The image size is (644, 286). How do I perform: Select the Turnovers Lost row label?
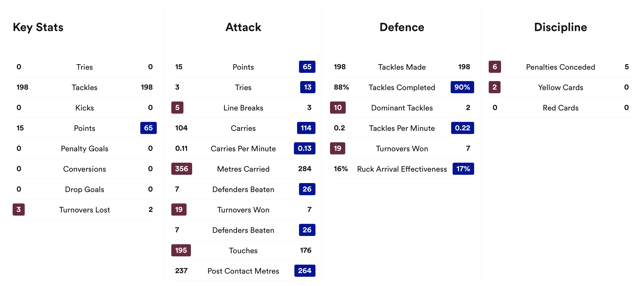[85, 210]
